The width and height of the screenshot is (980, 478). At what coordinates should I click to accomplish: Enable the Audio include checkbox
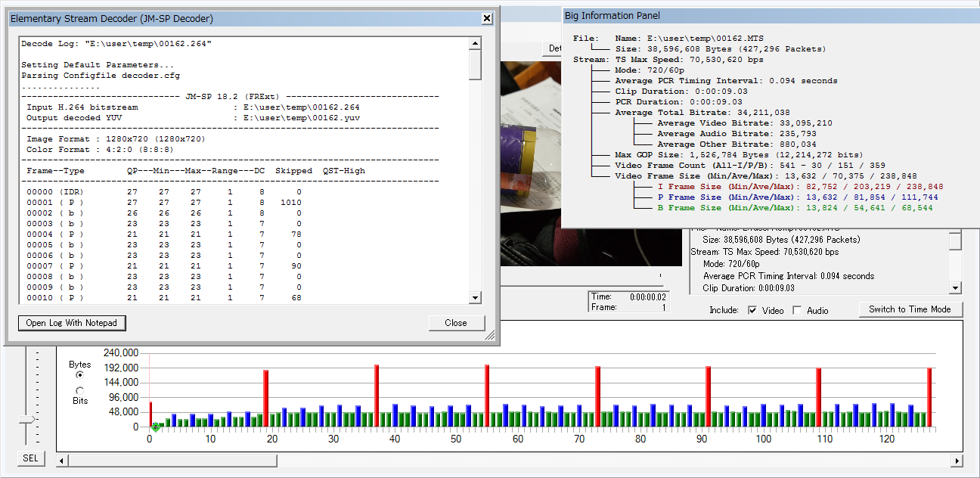tap(797, 310)
